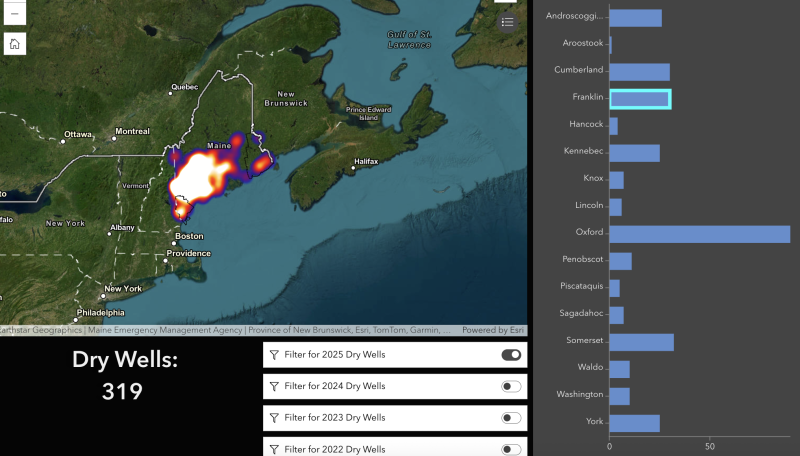
Task: Click the Somerset county bar
Action: pos(641,342)
